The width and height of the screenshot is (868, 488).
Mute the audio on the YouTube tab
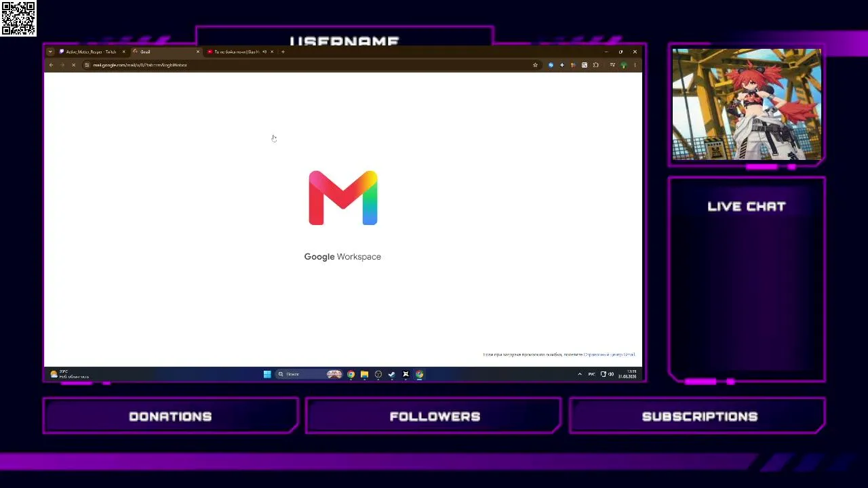tap(264, 52)
